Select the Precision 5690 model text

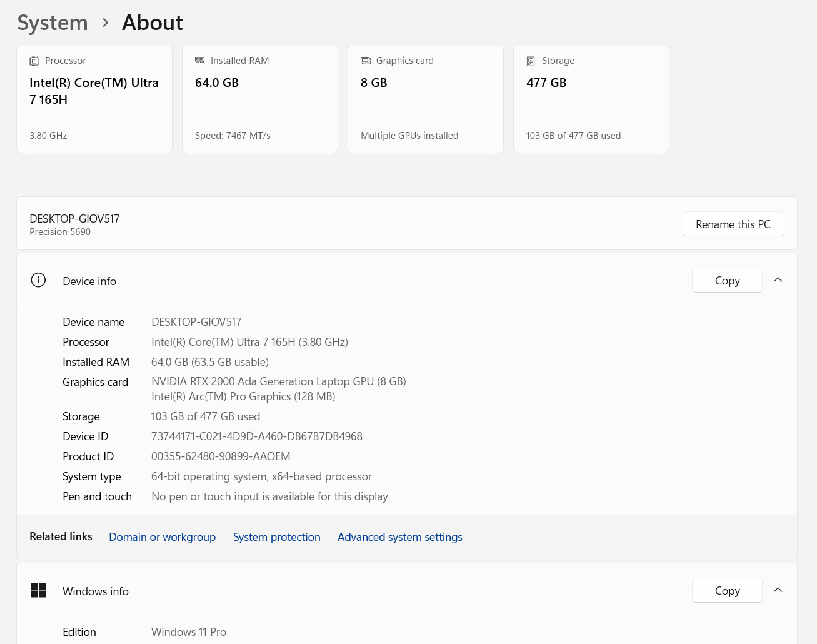pos(60,232)
